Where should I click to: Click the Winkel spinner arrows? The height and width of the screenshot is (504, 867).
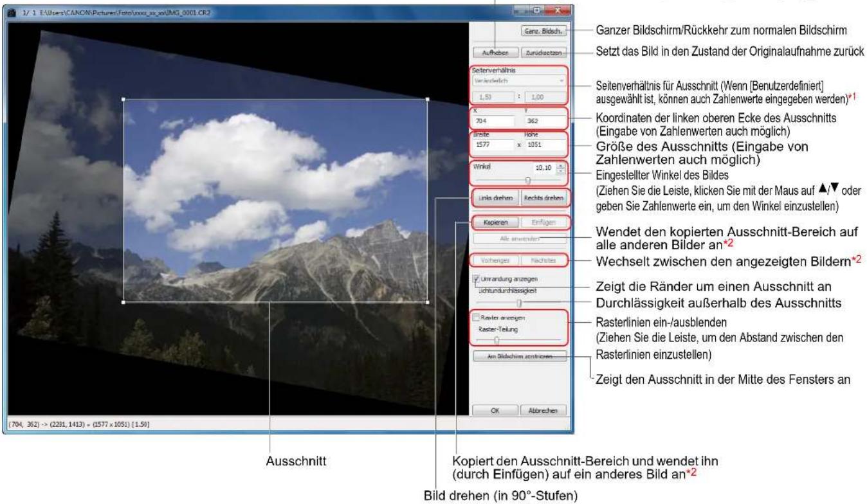click(x=561, y=168)
